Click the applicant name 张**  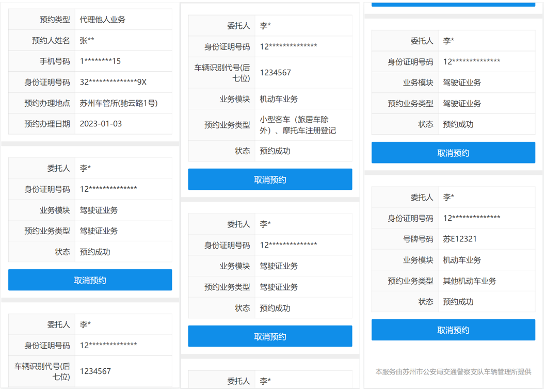(x=87, y=40)
